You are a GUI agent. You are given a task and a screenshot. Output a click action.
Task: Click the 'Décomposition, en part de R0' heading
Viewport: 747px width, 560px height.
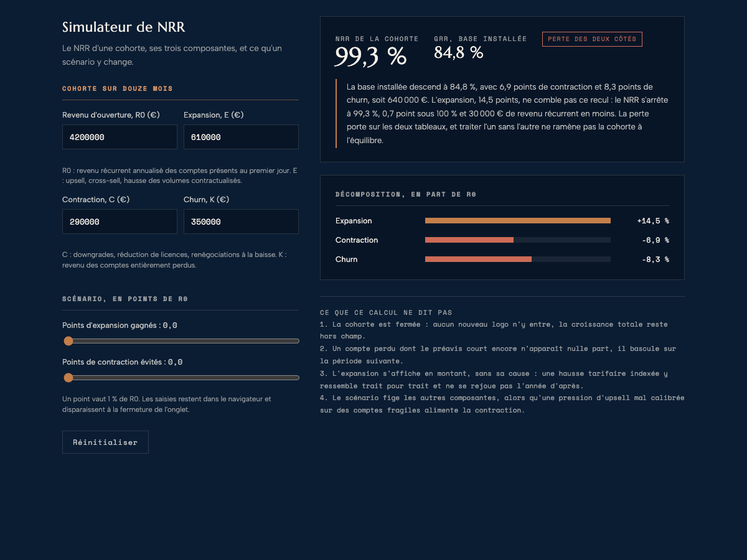coord(406,194)
